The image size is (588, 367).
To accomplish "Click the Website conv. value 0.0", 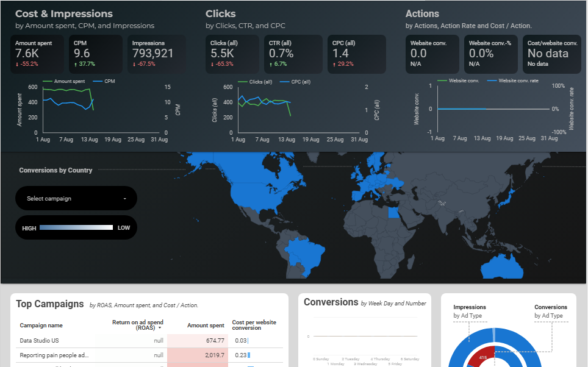I will click(418, 54).
